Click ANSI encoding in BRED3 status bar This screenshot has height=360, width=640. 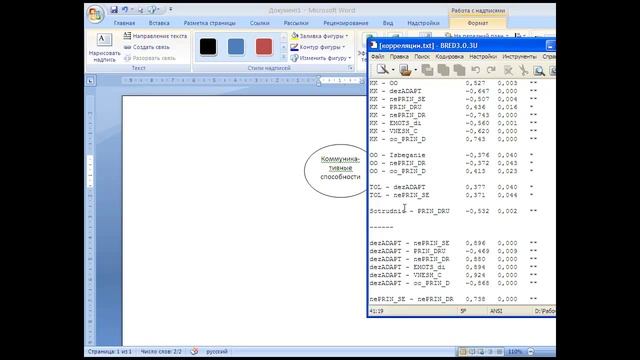(x=496, y=311)
